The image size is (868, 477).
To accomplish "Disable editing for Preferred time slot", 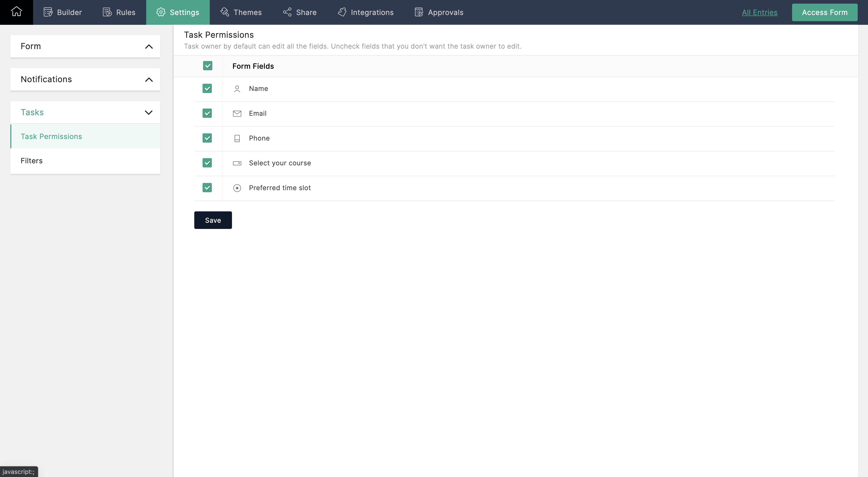I will [207, 188].
